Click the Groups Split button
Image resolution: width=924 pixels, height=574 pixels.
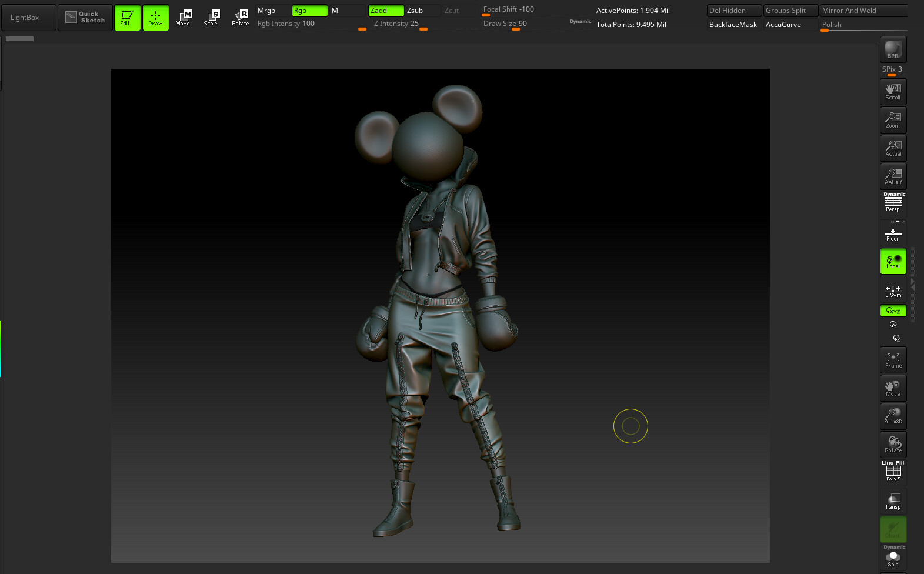click(790, 11)
